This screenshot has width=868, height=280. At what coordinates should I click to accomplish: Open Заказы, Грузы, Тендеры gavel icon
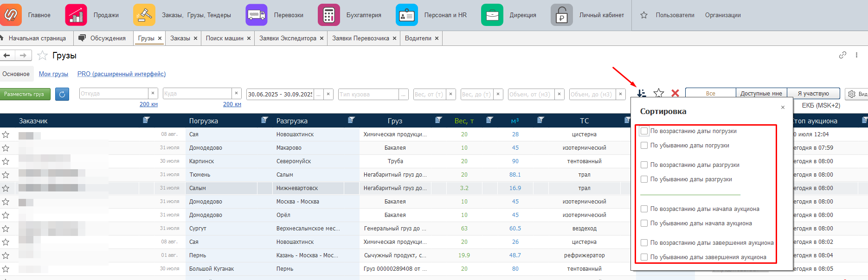click(x=144, y=15)
